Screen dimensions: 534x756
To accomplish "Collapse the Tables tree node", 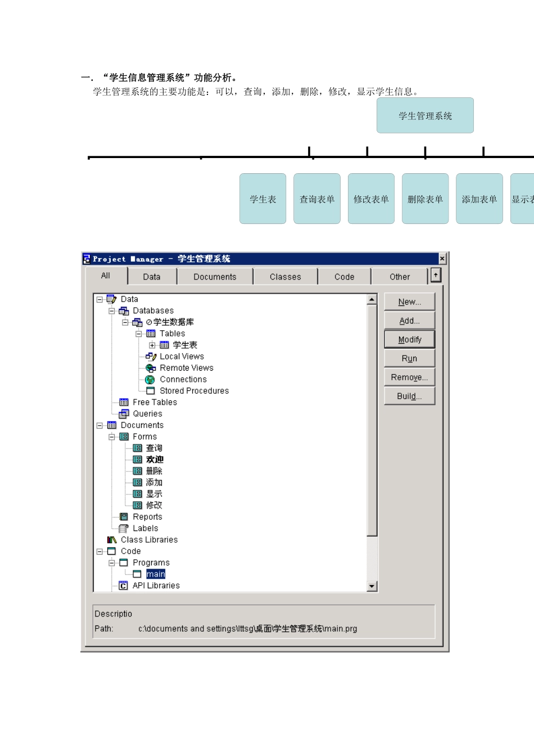I will coord(138,334).
